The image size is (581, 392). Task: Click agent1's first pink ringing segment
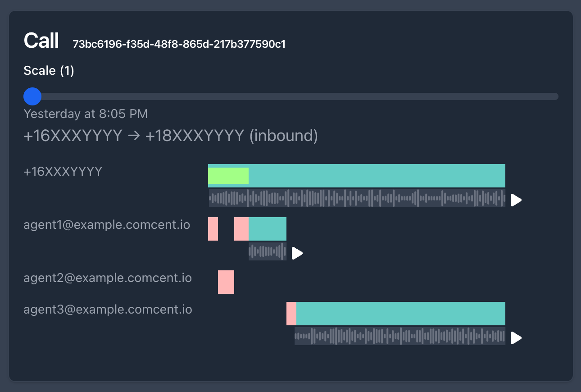(x=213, y=229)
